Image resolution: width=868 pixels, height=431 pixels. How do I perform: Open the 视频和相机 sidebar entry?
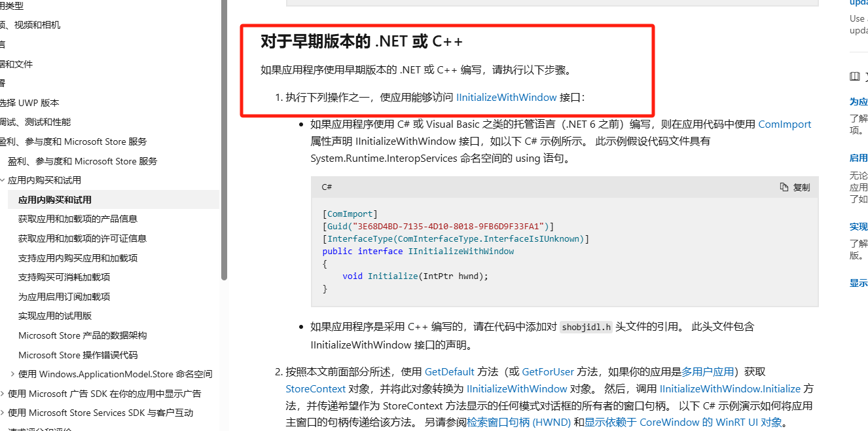pyautogui.click(x=30, y=25)
